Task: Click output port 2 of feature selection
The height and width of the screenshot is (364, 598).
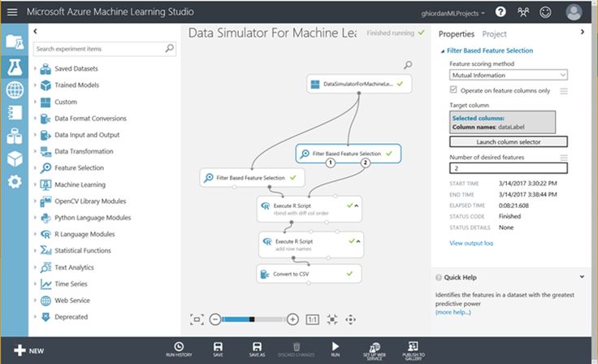Action: click(x=365, y=163)
